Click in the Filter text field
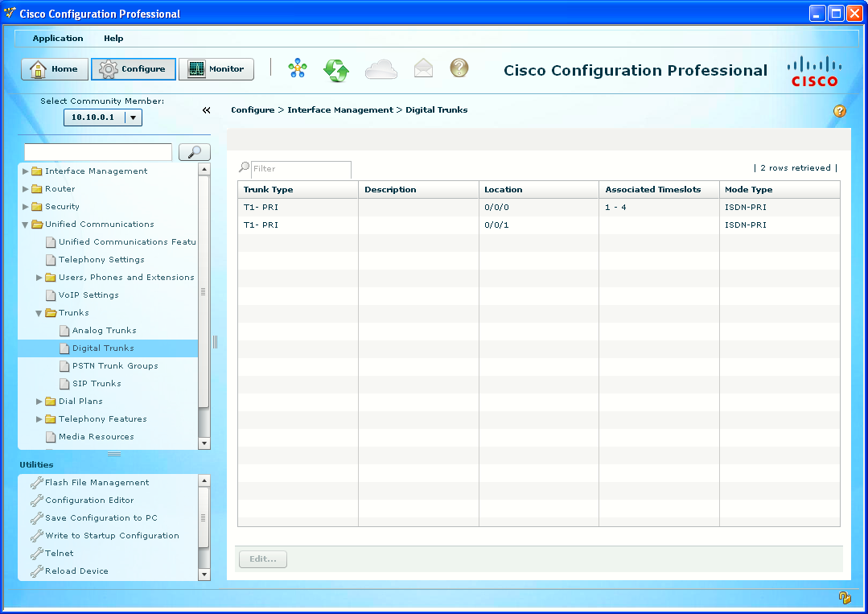Viewport: 868px width, 614px height. pos(301,169)
